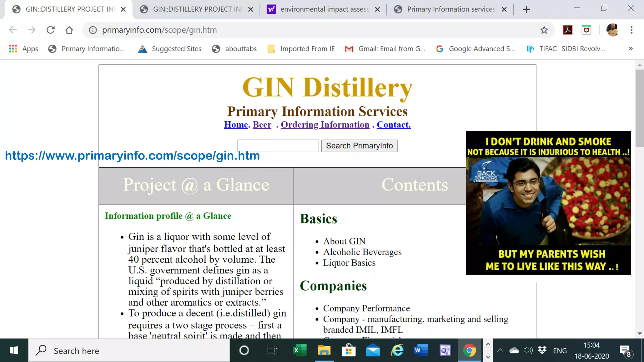Open the Ordering Information link

pos(325,125)
